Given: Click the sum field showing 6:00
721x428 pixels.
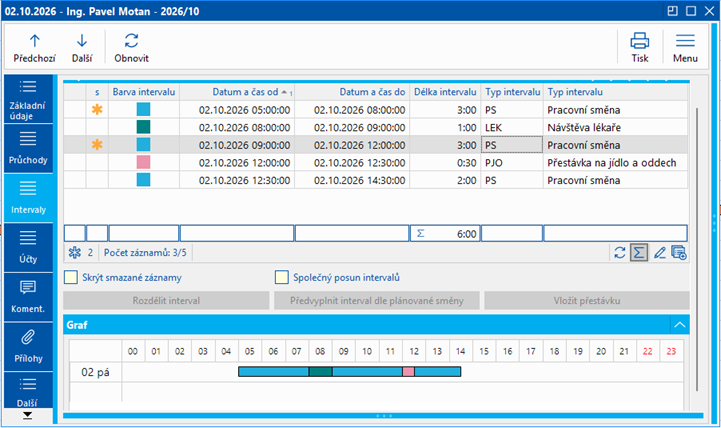Looking at the screenshot, I should click(445, 234).
